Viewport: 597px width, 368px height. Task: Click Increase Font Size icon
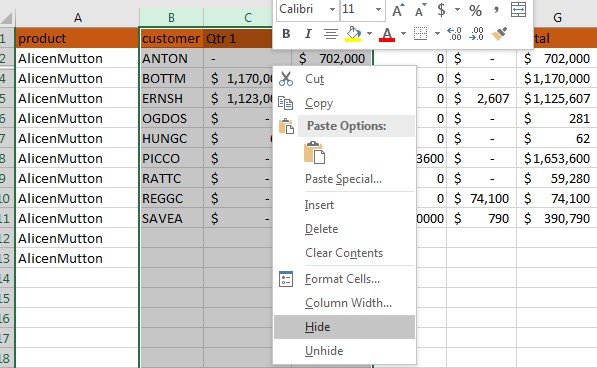398,10
